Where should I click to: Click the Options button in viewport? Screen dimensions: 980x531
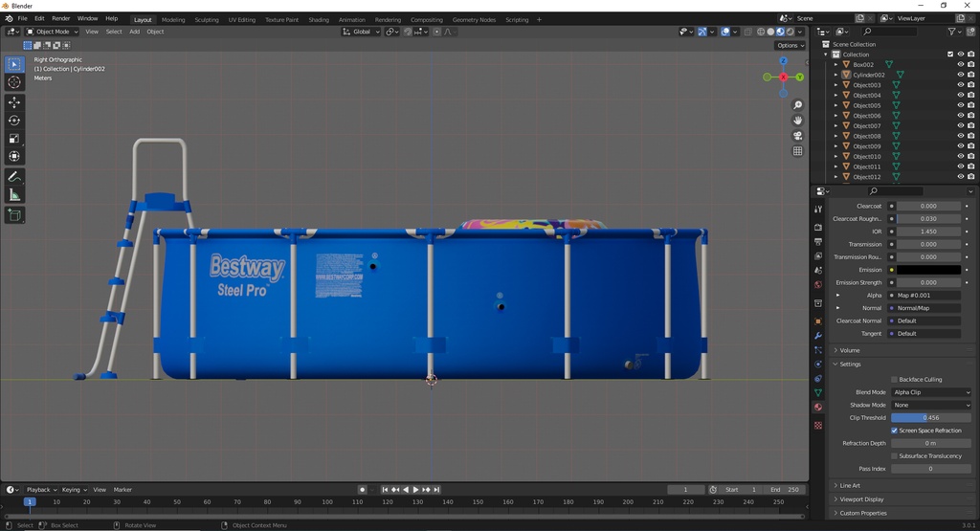[x=789, y=45]
